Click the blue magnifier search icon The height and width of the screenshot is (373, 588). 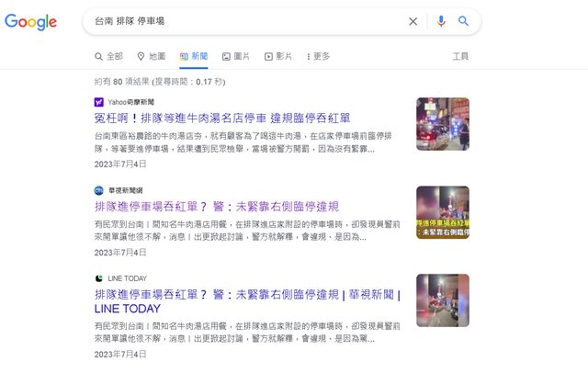pyautogui.click(x=463, y=21)
